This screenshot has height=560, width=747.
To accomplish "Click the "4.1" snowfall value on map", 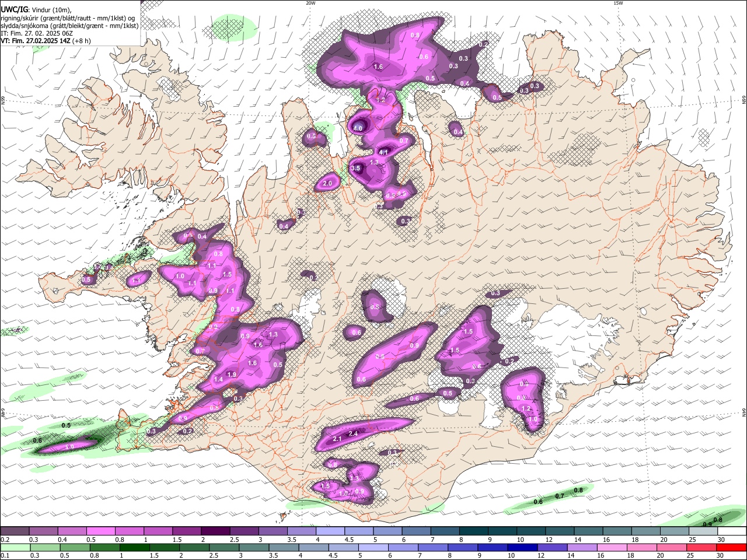I will [x=383, y=152].
